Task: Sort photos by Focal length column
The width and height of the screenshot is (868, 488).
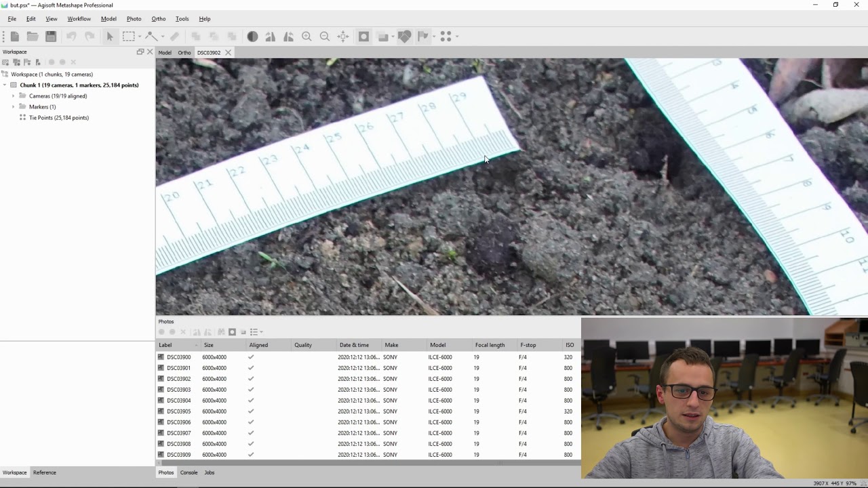Action: (x=494, y=345)
